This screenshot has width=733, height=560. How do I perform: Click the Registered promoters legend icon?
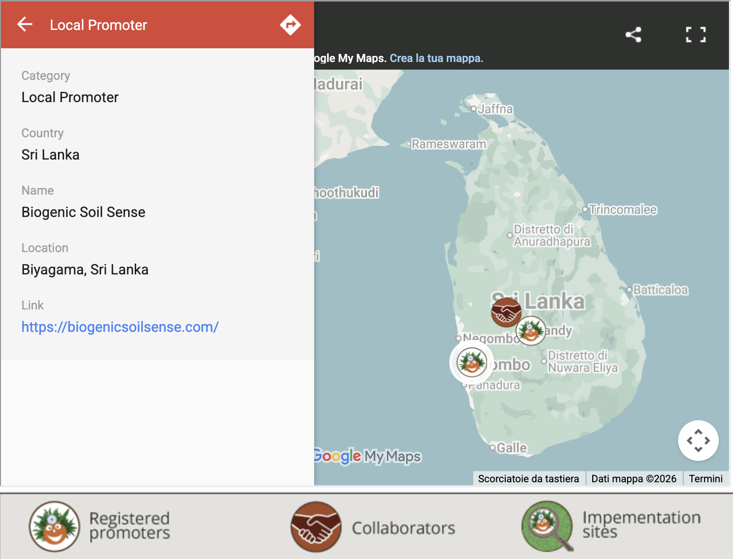click(54, 526)
